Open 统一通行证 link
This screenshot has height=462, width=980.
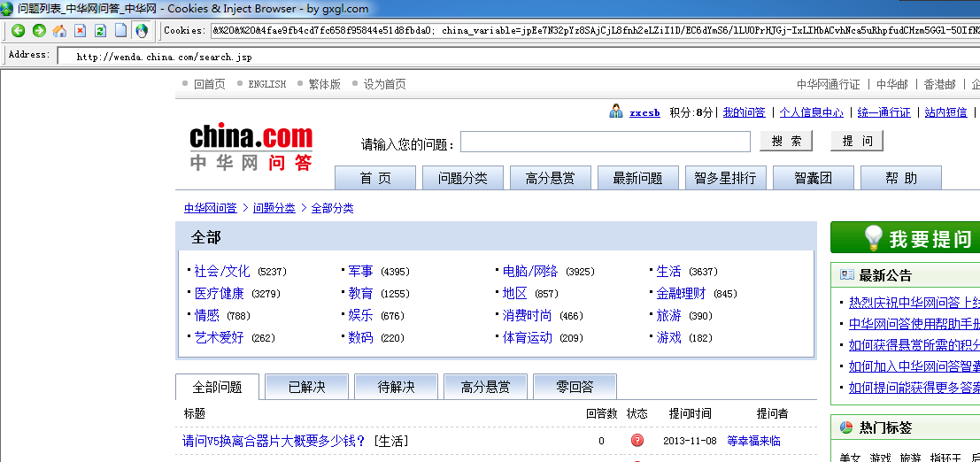(884, 112)
